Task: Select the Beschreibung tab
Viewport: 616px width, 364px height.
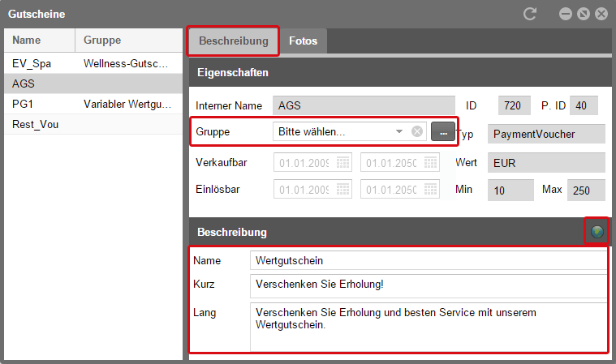Action: click(x=234, y=41)
